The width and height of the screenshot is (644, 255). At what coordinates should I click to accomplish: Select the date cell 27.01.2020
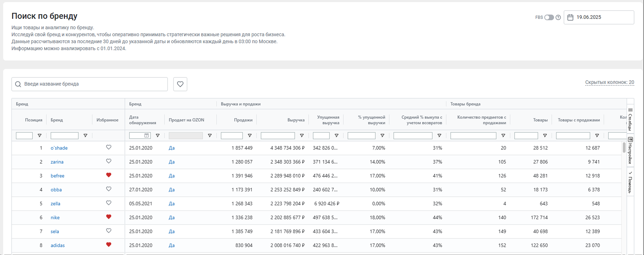pyautogui.click(x=141, y=190)
